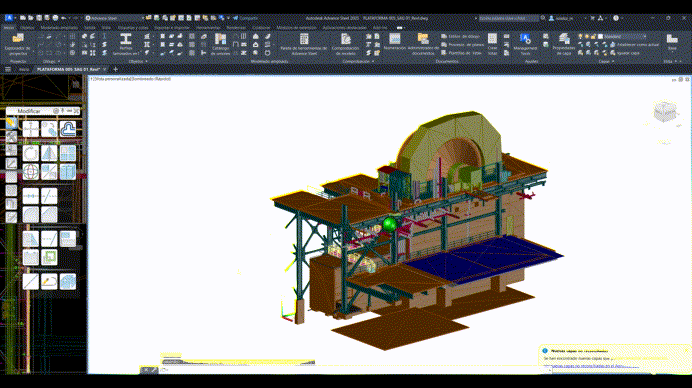Open Propiedades de capa
692x388 pixels.
tap(564, 44)
